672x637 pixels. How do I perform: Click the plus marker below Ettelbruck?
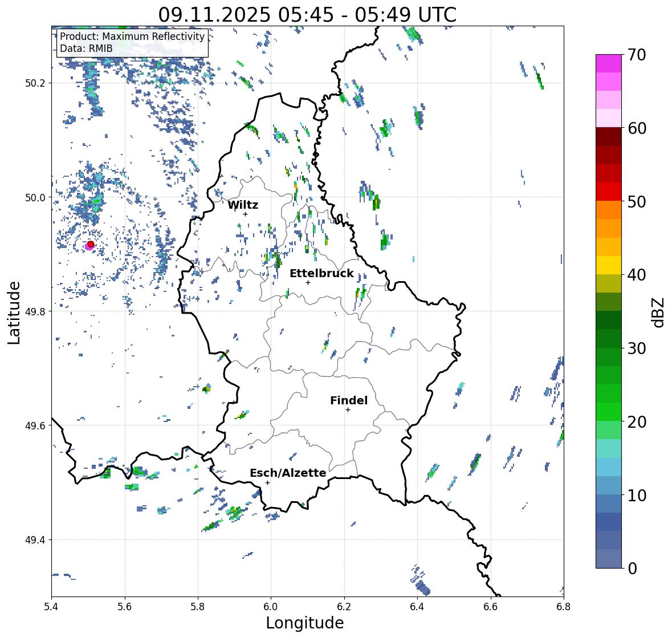[308, 282]
